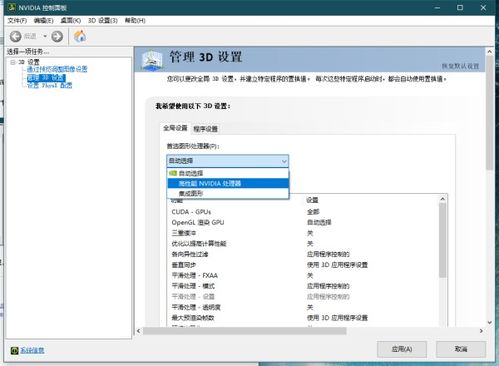Select the 最大预渲染帧数 row
Image resolution: width=499 pixels, height=366 pixels.
click(x=303, y=318)
